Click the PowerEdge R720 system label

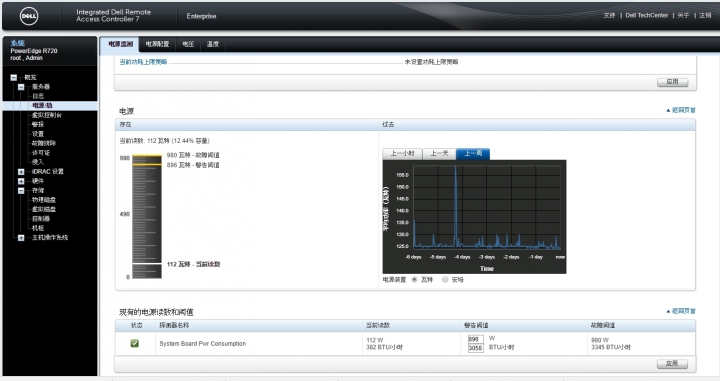34,51
